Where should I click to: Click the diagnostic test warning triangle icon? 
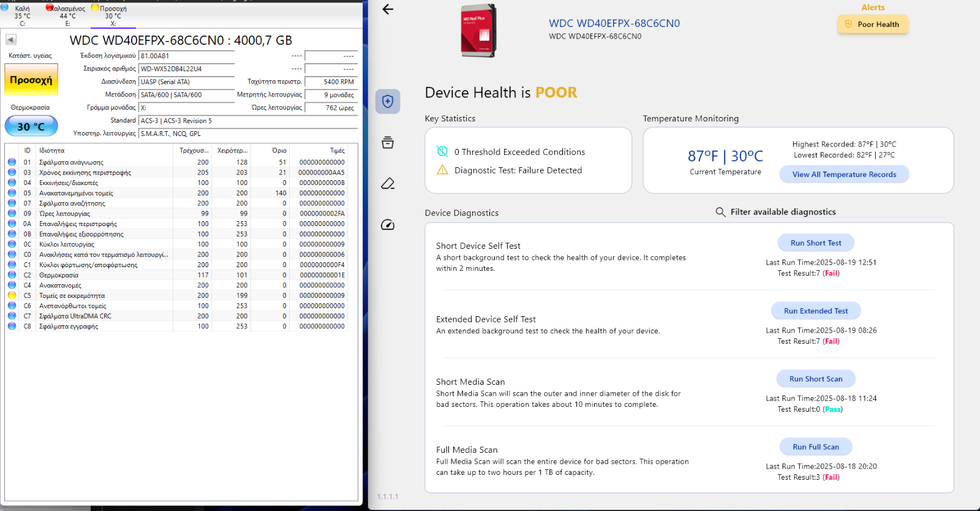(442, 170)
